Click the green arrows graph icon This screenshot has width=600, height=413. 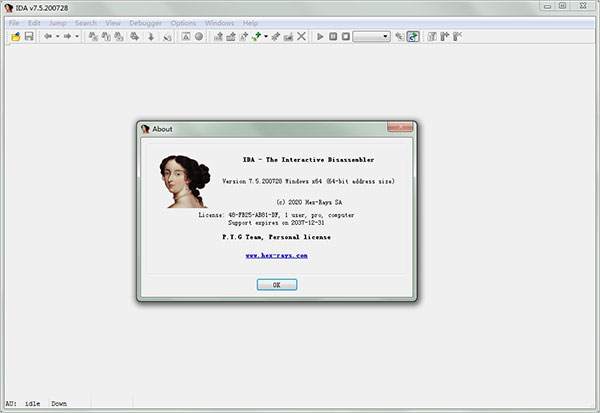(x=256, y=36)
